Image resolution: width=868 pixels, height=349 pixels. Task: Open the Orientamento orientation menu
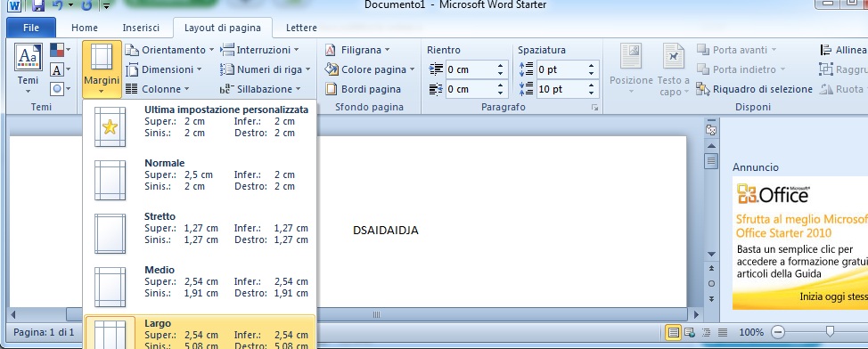169,51
